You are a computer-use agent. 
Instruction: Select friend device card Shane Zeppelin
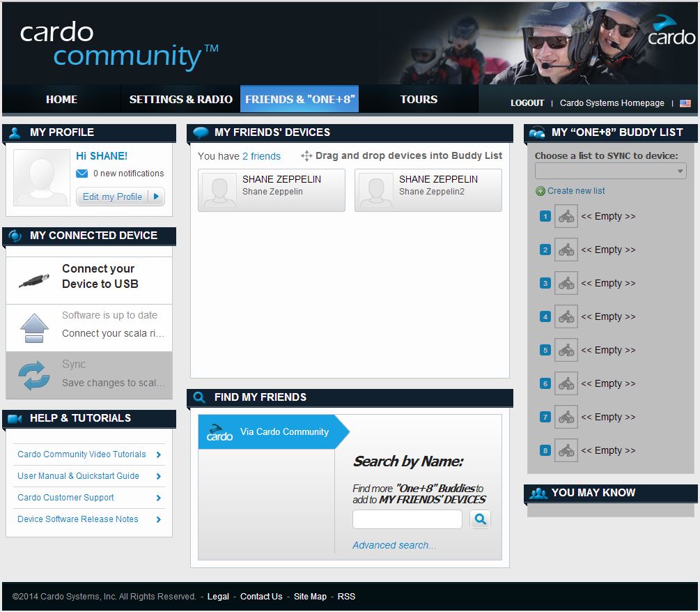click(x=272, y=190)
